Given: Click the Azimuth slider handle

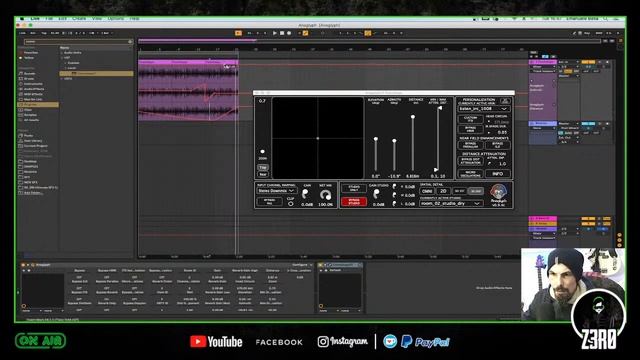Looking at the screenshot, I should (394, 141).
